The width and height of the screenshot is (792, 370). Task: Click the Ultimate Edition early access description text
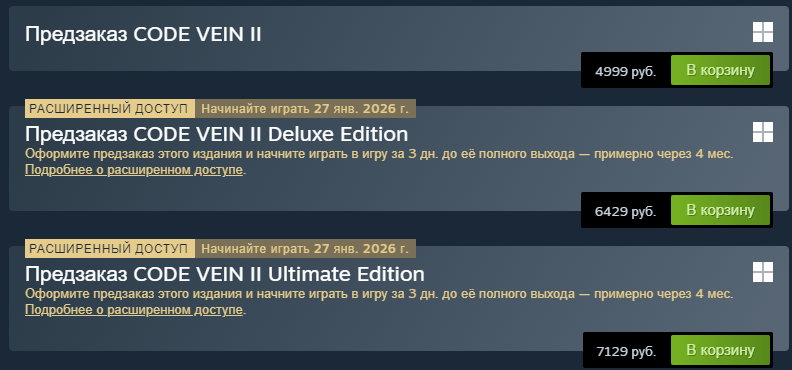pyautogui.click(x=379, y=294)
